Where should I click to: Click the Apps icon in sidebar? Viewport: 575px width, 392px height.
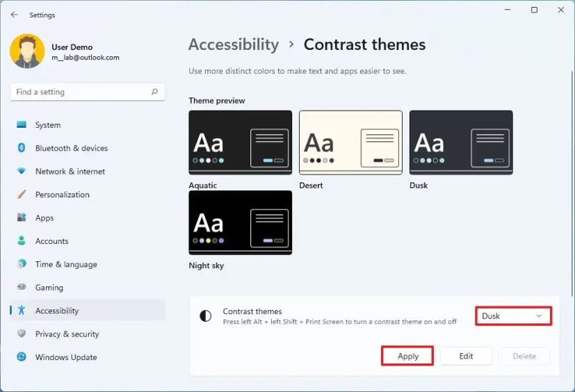pyautogui.click(x=22, y=218)
